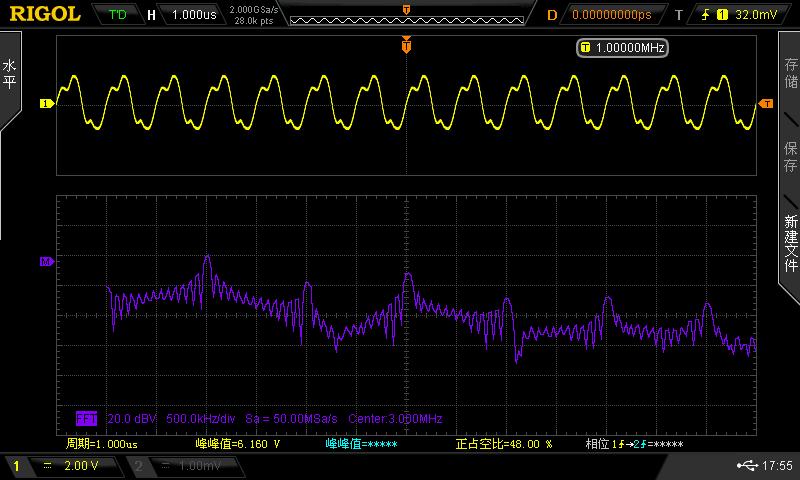Click the orange T trigger marker above the waveform

click(406, 45)
